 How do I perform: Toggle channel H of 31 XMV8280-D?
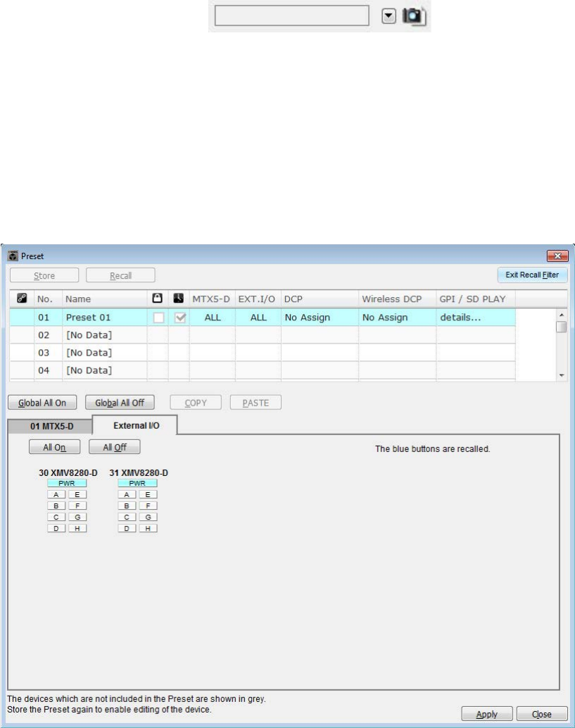(x=148, y=528)
